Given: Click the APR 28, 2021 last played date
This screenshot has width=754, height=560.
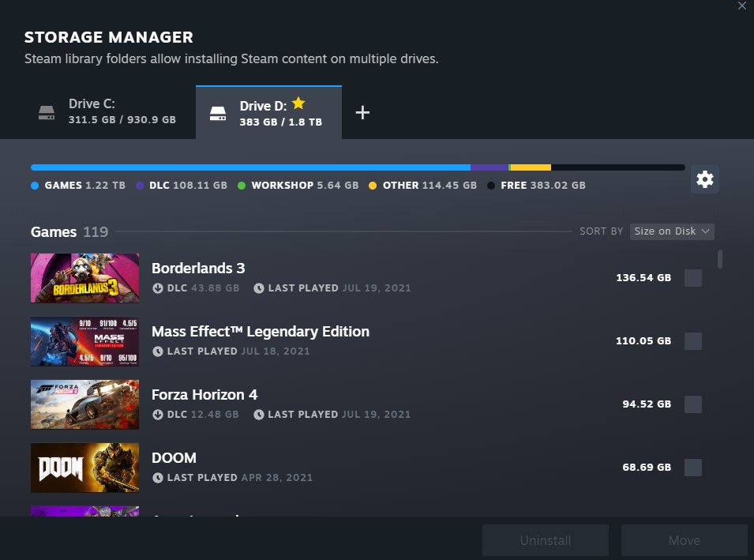Looking at the screenshot, I should coord(277,478).
